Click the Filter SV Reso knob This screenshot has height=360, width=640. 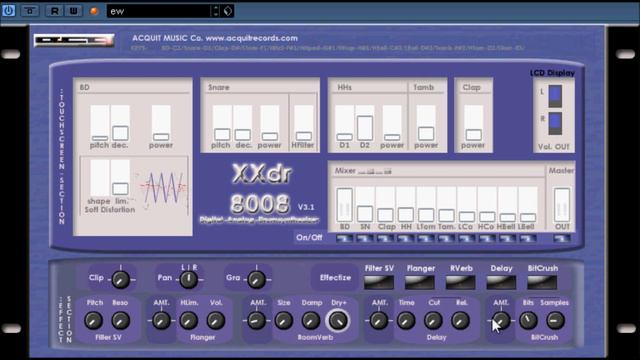(x=120, y=321)
